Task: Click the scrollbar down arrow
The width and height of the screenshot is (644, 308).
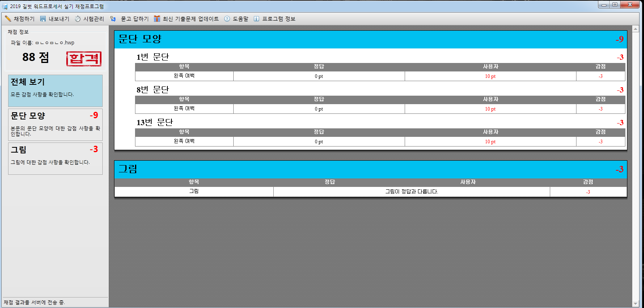Action: click(x=636, y=304)
